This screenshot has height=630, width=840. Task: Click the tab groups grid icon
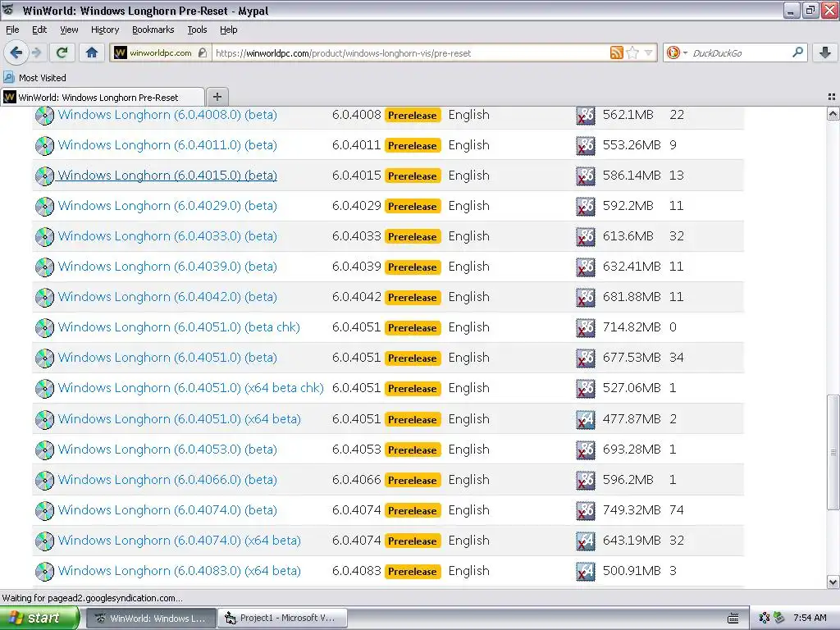click(832, 97)
